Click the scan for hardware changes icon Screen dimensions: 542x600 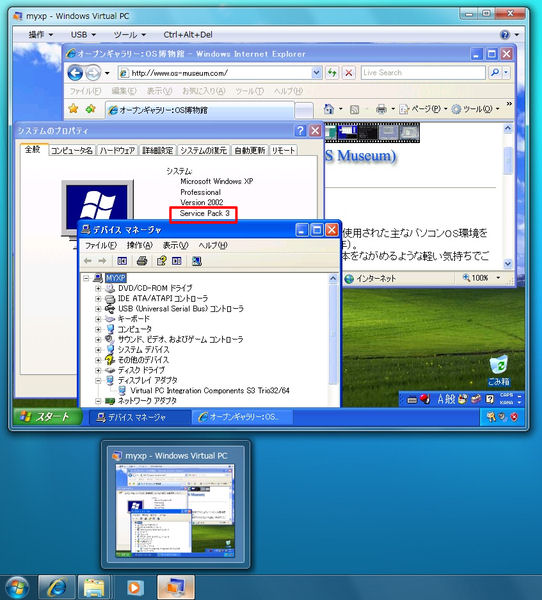pos(197,261)
